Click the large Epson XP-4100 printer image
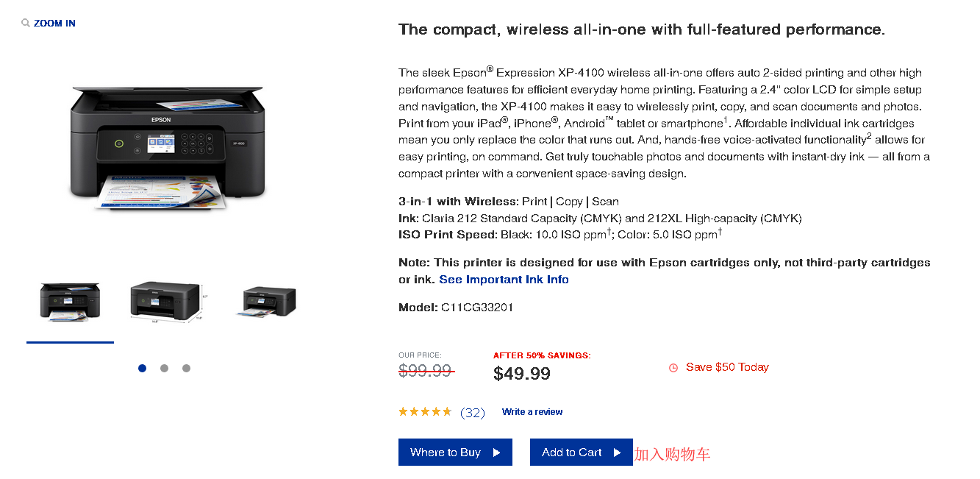The image size is (980, 479). (168, 148)
